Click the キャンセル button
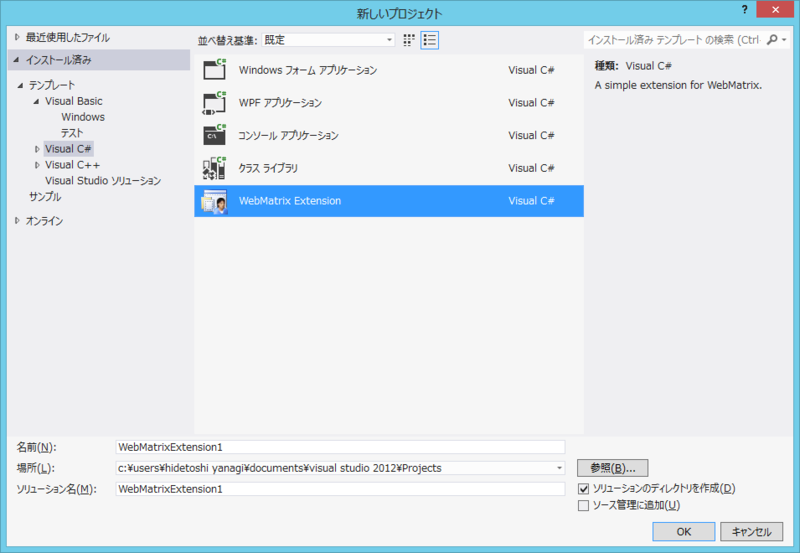 [x=752, y=532]
